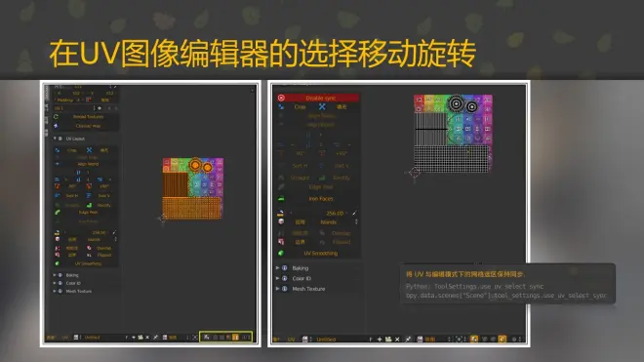
Task: Click the Iron Faces green icon
Action: click(x=281, y=199)
